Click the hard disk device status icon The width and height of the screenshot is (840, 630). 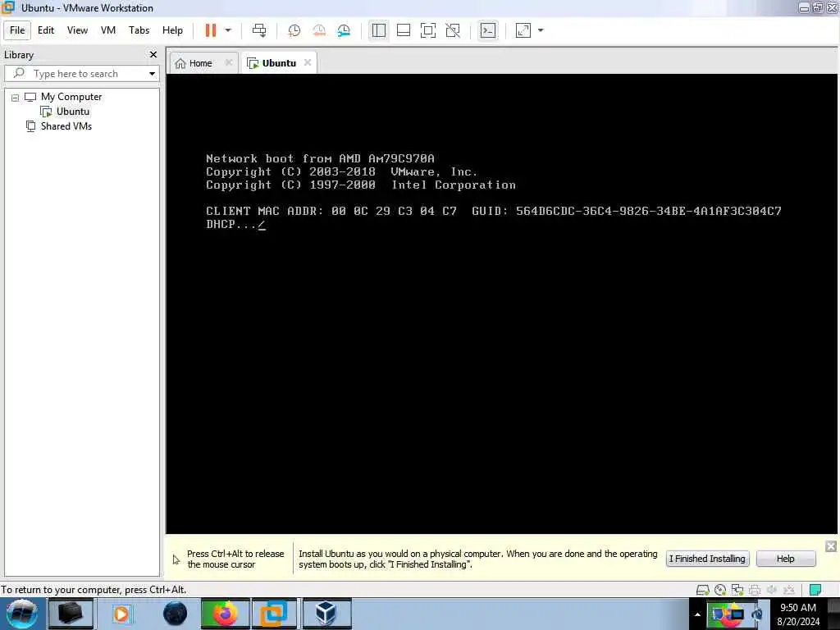[703, 590]
